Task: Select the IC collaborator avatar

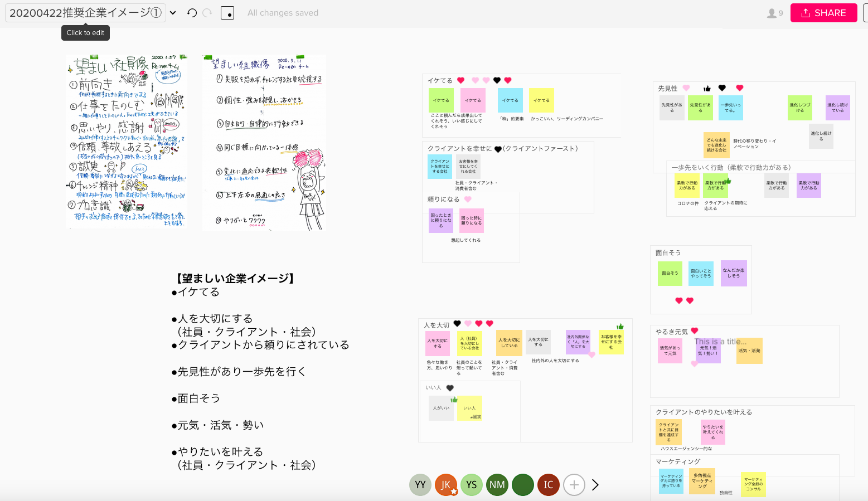Action: pos(549,485)
